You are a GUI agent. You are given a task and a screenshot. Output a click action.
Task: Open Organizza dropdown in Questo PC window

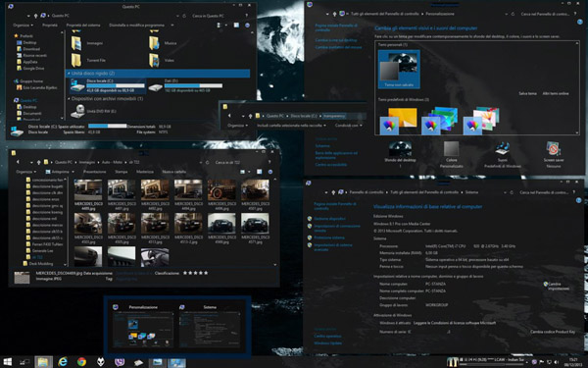coord(23,26)
